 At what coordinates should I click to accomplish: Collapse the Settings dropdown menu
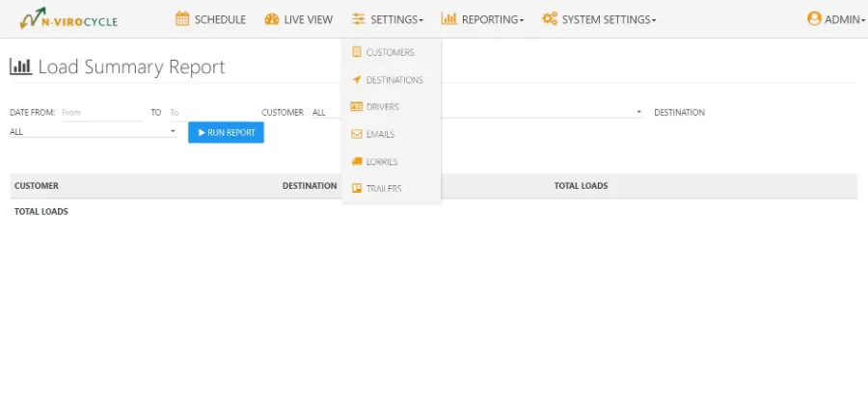coord(388,19)
